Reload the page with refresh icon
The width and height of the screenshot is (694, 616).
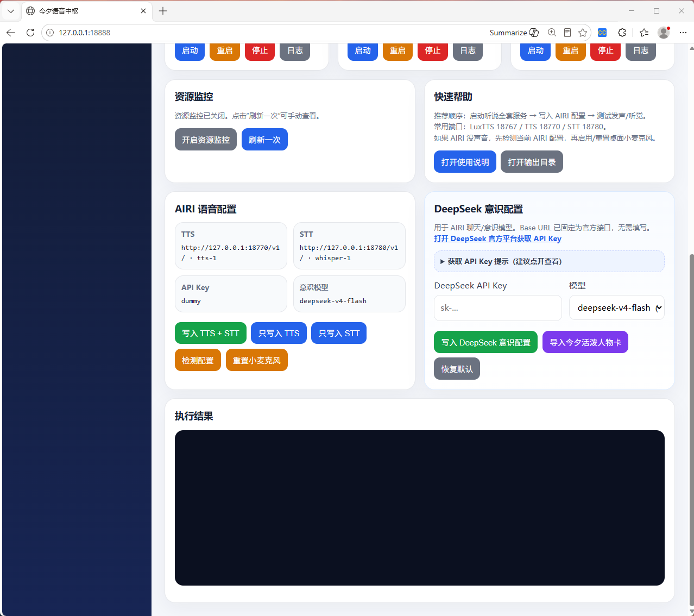click(x=30, y=33)
